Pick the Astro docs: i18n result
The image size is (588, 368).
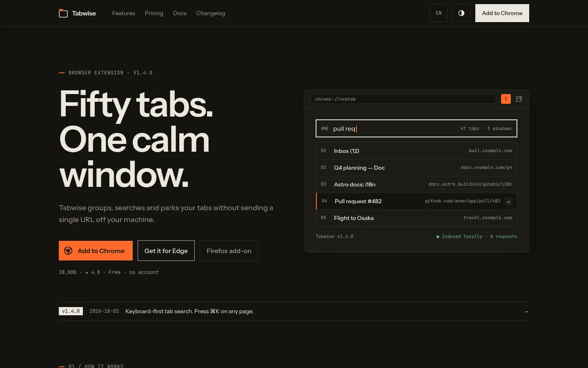[x=416, y=184]
